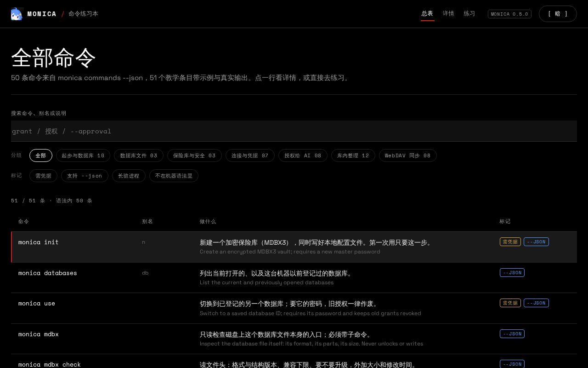Screen dimensions: 588x368
Task: Open the 详情 tab
Action: coord(448,14)
